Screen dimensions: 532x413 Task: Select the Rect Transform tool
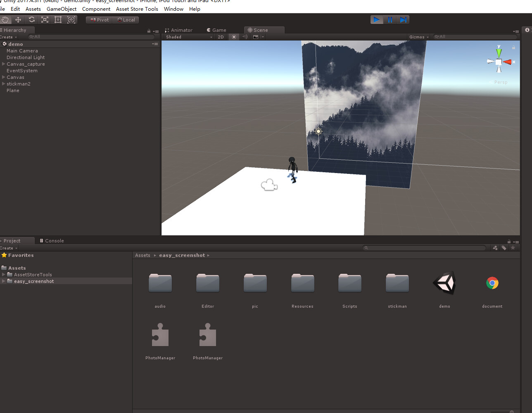[58, 19]
